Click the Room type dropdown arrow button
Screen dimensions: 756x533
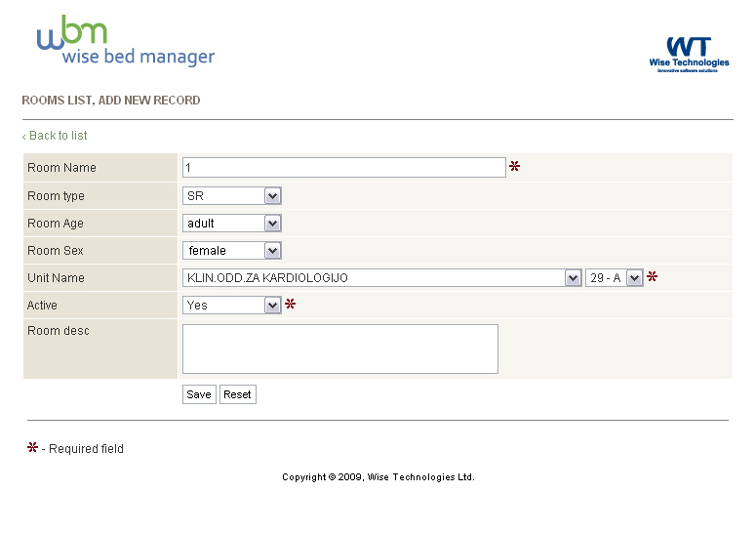[x=272, y=196]
